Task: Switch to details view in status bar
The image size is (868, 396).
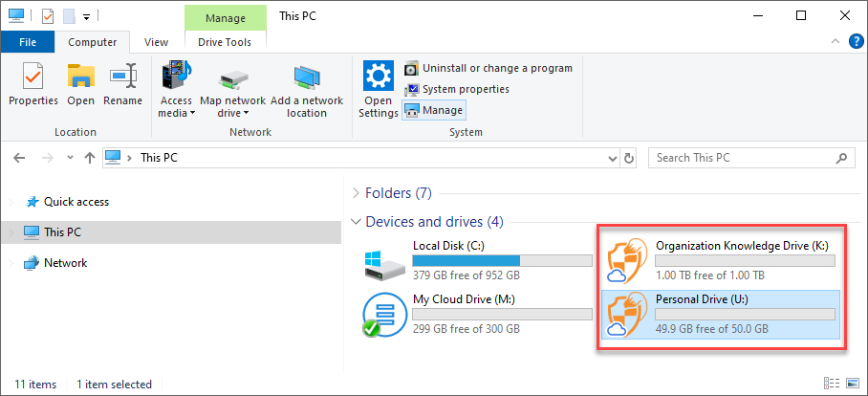Action: (831, 383)
